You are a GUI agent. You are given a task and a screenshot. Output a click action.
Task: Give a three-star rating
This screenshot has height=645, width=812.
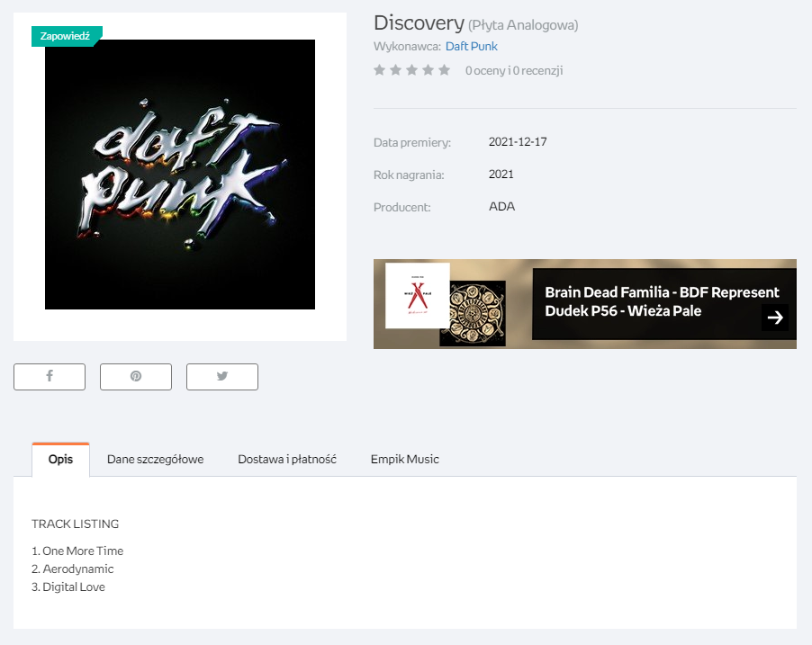412,70
